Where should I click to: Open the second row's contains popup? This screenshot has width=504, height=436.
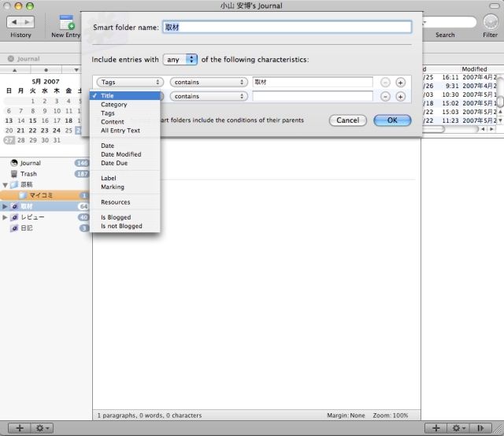[x=209, y=96]
